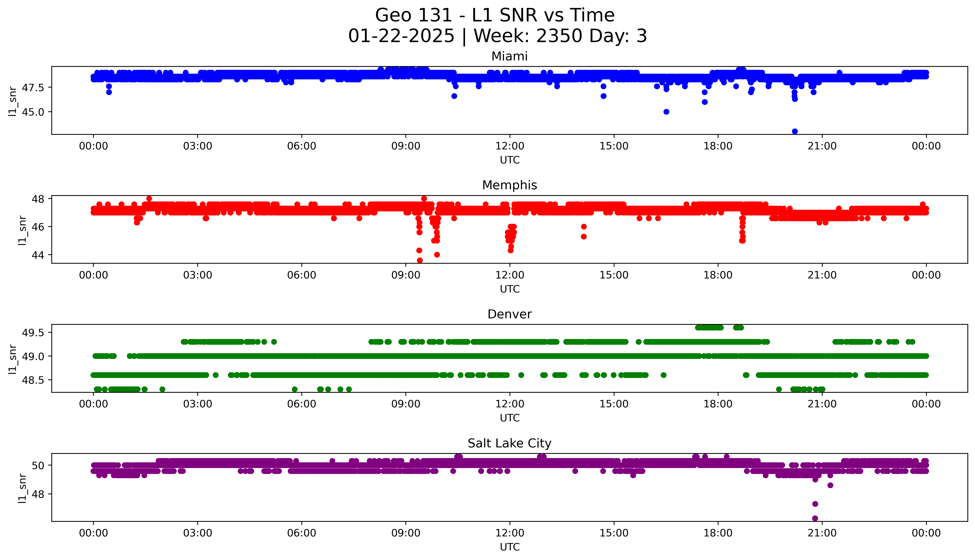Image resolution: width=975 pixels, height=560 pixels.
Task: Click the 03:00 tick label under Miami plot
Action: (x=198, y=146)
